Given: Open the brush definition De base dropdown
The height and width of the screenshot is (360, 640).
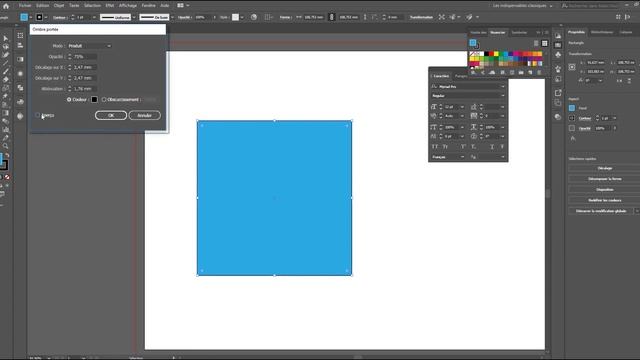Looking at the screenshot, I should [172, 18].
